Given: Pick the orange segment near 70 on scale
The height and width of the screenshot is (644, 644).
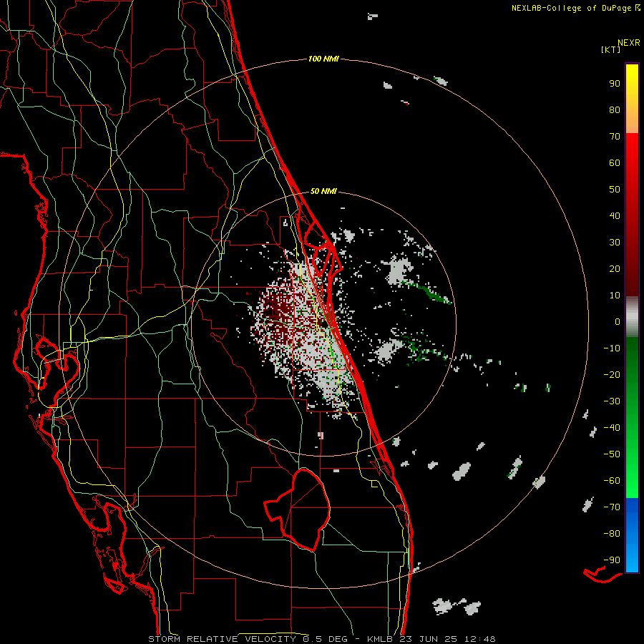Looking at the screenshot, I should coord(632,123).
